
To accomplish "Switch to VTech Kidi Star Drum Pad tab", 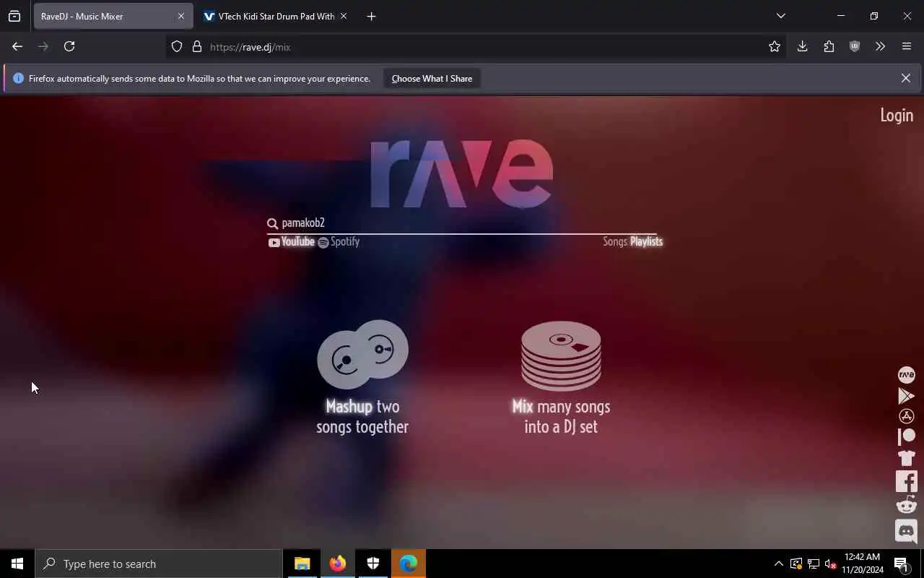I will (276, 16).
